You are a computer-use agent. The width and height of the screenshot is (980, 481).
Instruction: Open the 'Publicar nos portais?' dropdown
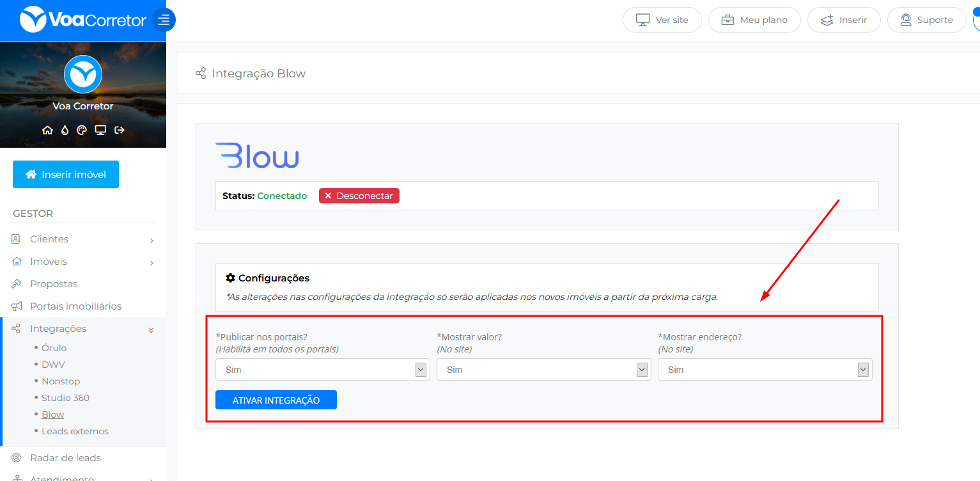[322, 370]
